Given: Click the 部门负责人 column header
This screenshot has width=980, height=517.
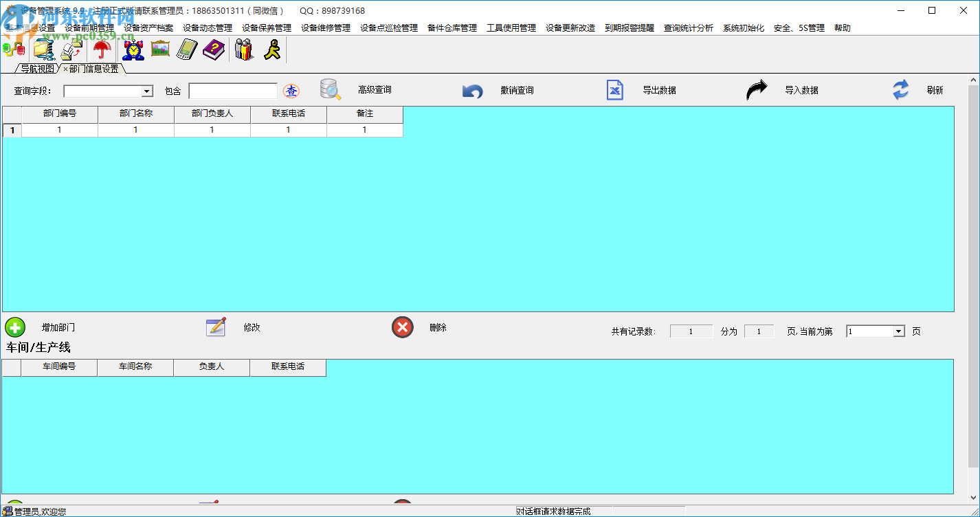Looking at the screenshot, I should 212,113.
